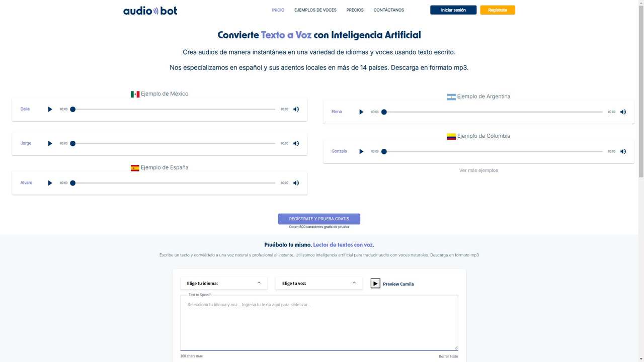
Task: Open PRECIOS menu item
Action: click(x=355, y=10)
